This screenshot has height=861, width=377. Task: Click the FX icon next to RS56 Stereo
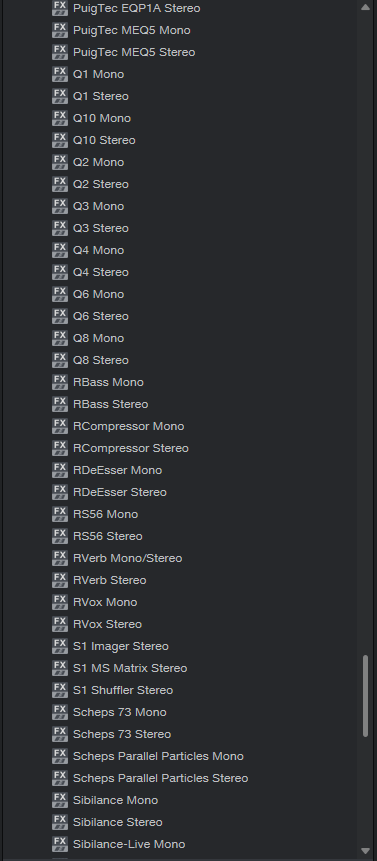pos(60,536)
